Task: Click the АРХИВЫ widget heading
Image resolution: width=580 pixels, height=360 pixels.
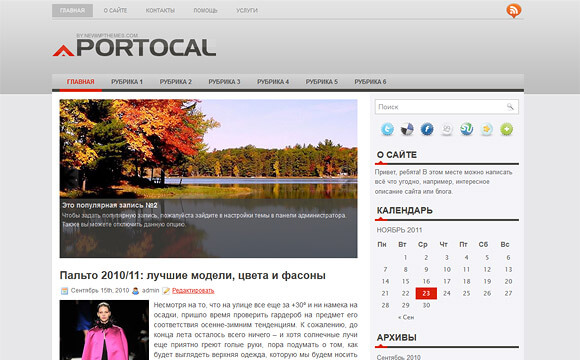Action: 397,337
